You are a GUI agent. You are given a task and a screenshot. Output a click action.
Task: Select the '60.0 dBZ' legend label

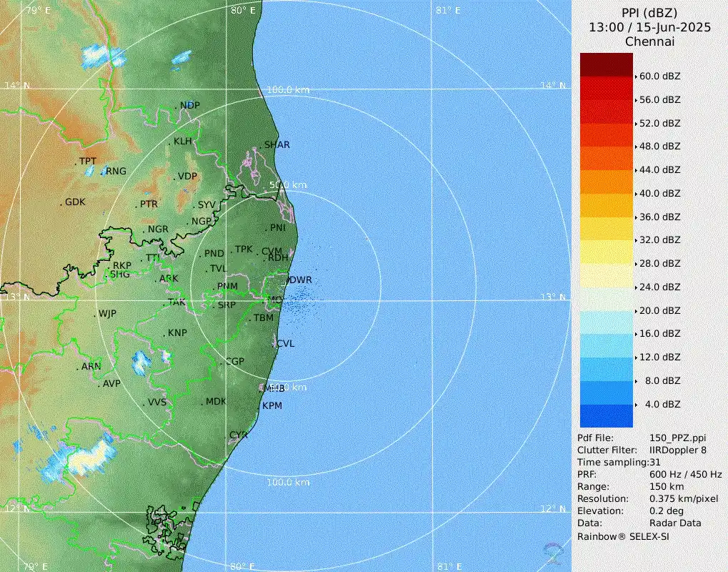(659, 77)
